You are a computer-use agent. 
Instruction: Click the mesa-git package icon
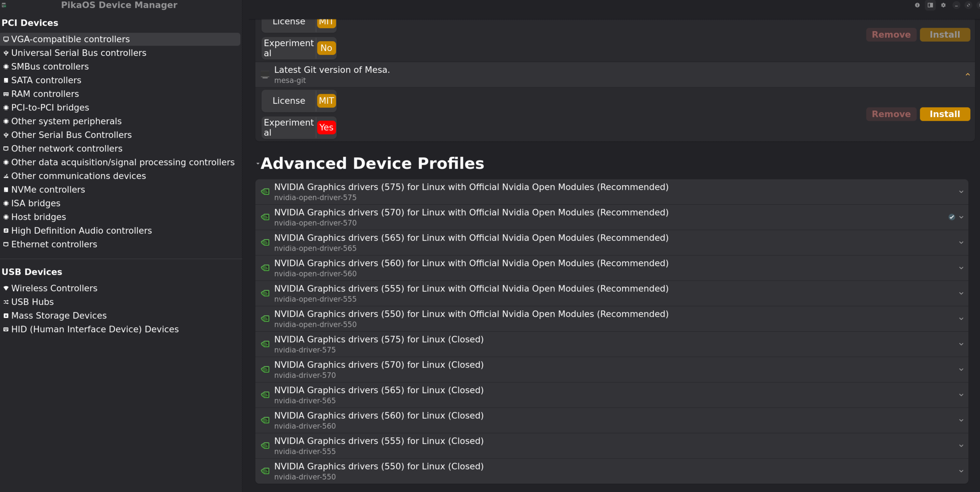(x=265, y=75)
